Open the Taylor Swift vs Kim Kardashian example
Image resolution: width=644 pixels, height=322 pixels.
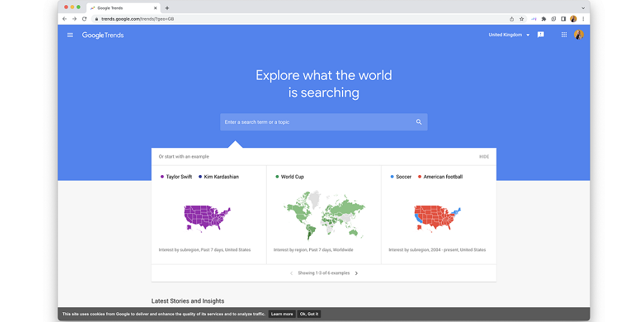(209, 215)
